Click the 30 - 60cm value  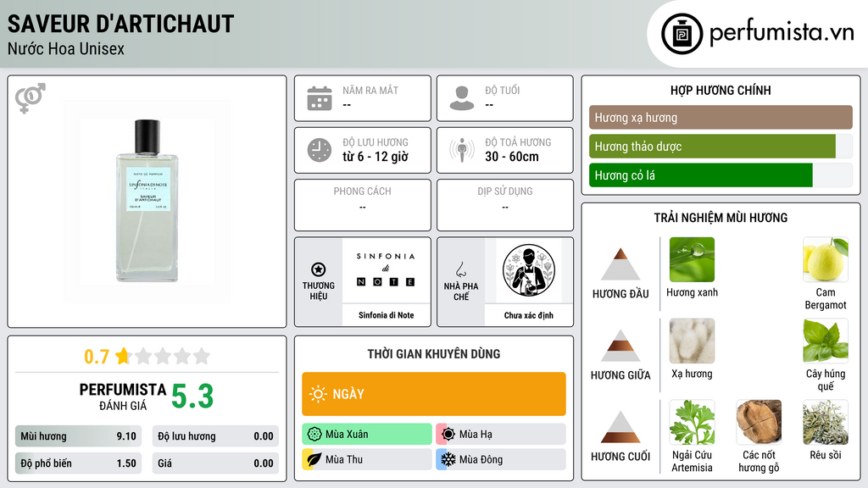point(512,157)
